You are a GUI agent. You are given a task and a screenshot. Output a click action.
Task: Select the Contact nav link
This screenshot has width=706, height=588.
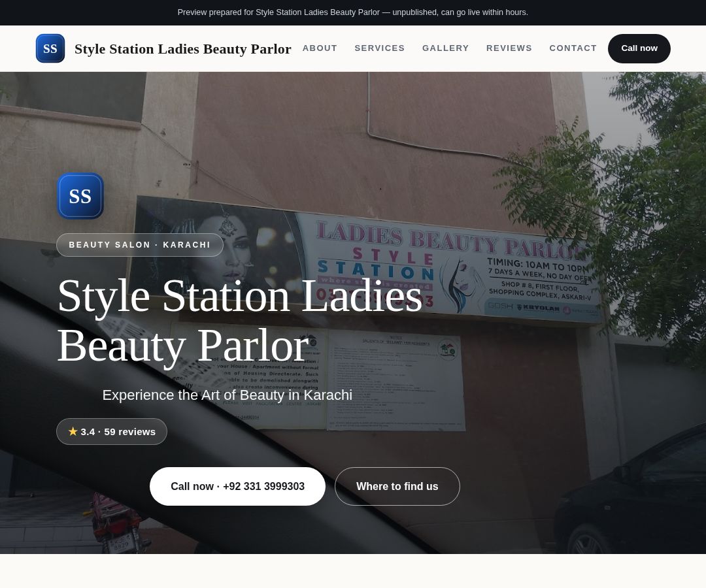click(573, 48)
